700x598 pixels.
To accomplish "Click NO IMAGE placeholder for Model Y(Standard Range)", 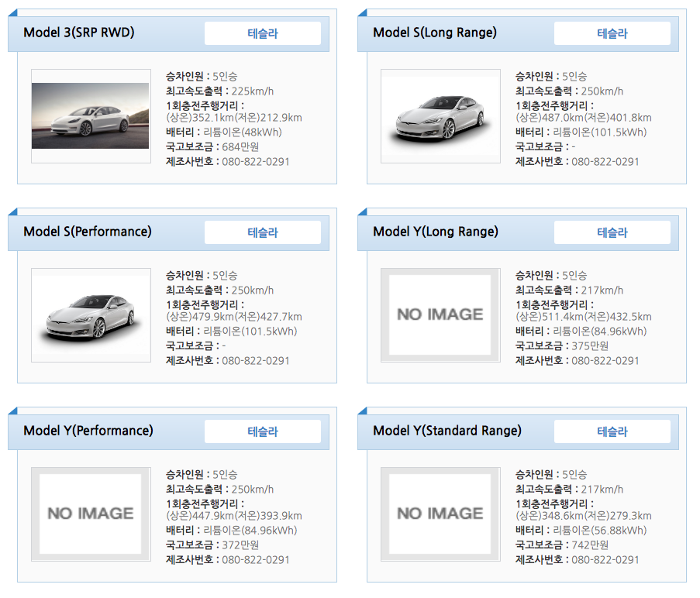I will [440, 514].
